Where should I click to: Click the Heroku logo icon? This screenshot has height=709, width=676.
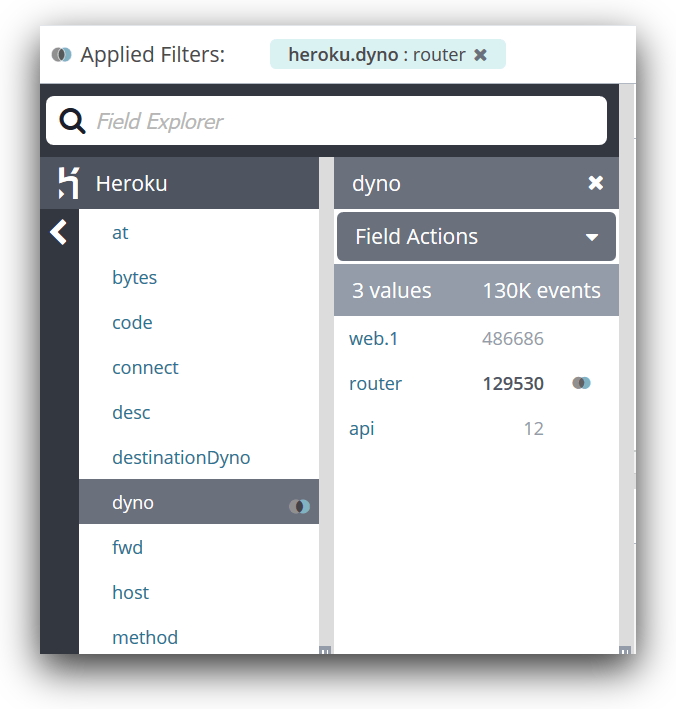(68, 183)
